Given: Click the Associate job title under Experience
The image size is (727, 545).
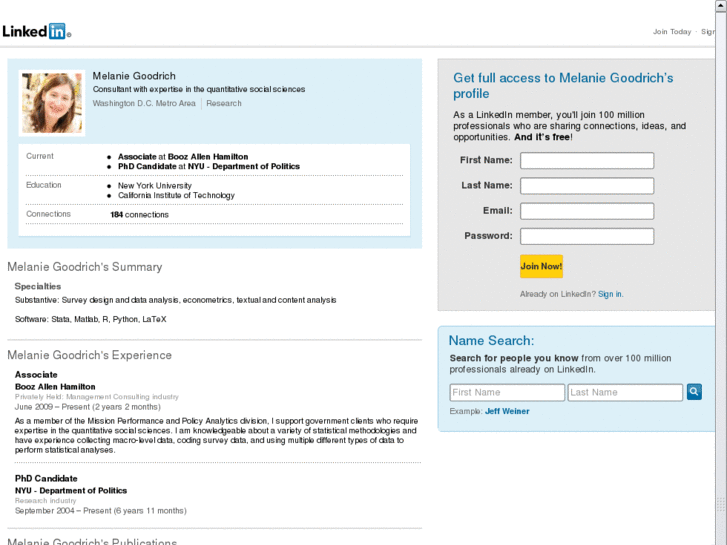Looking at the screenshot, I should click(x=36, y=375).
